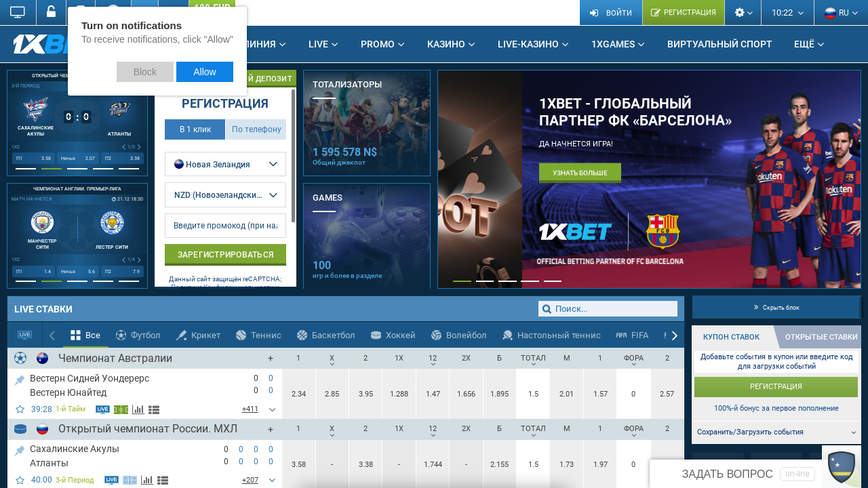Select the Теннис sport tab
Viewport: 868px width, 488px height.
pos(258,335)
